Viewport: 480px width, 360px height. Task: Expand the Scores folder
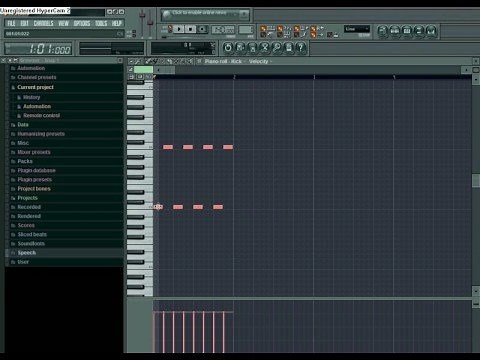click(26, 225)
